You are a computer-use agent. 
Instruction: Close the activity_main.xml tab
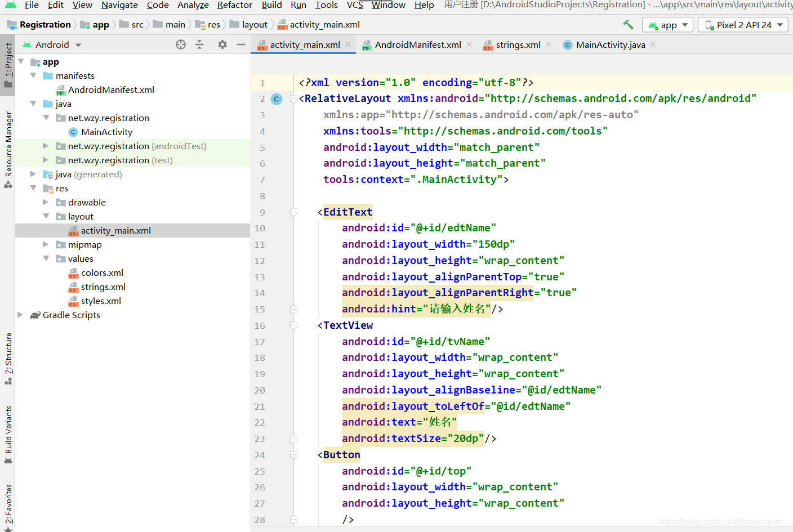click(x=349, y=44)
